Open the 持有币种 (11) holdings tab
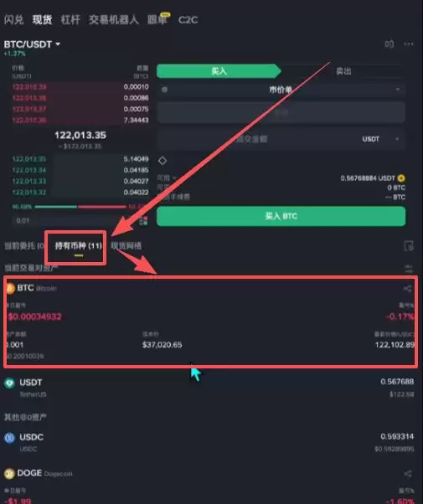The width and height of the screenshot is (423, 504). point(79,246)
